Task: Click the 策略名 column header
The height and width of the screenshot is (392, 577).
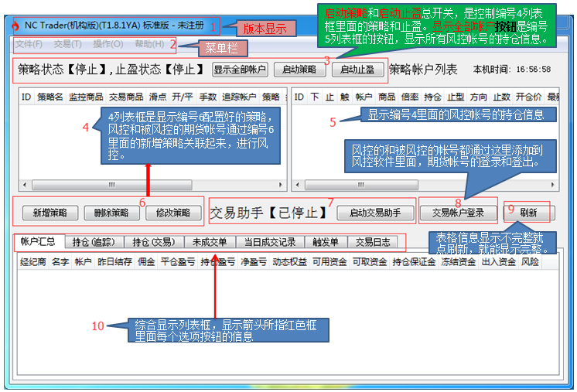Action: click(50, 97)
